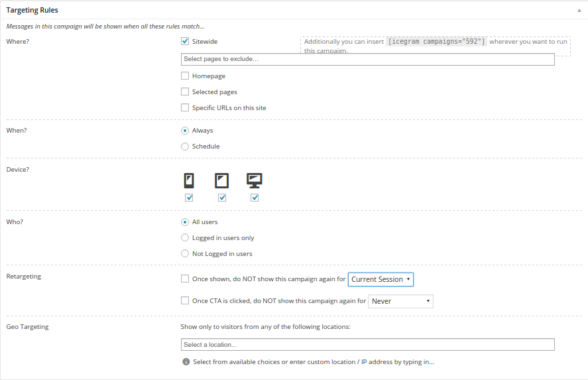588x380 pixels.
Task: Click the Geo Targeting label
Action: coord(27,327)
